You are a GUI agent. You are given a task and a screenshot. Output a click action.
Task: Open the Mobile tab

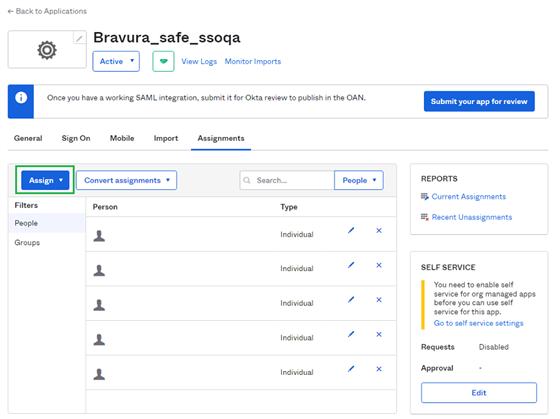(x=122, y=138)
